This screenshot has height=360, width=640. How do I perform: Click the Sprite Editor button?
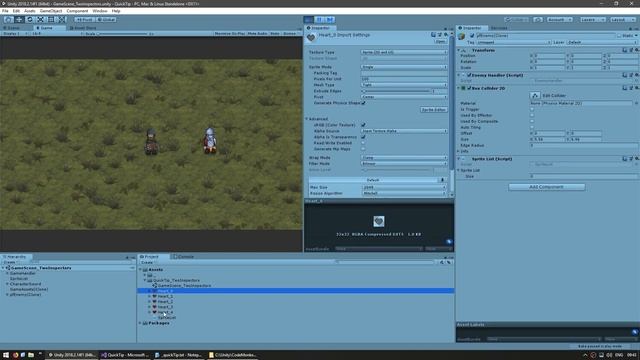click(x=433, y=110)
